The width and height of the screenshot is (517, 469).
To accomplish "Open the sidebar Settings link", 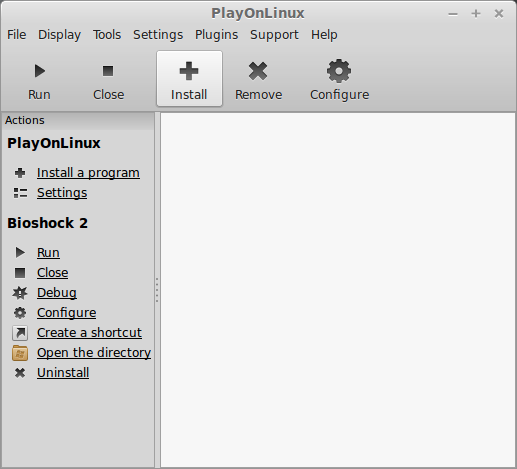I will pyautogui.click(x=62, y=193).
